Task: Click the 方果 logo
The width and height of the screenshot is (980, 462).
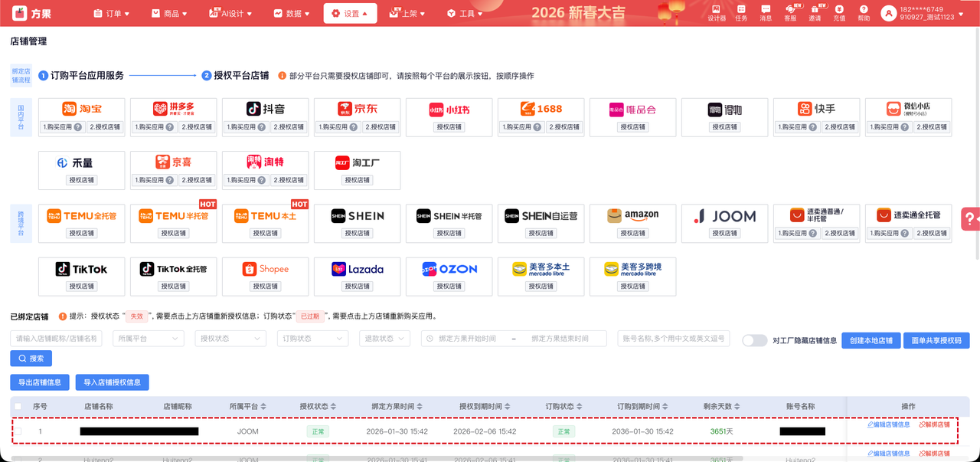Action: tap(31, 13)
